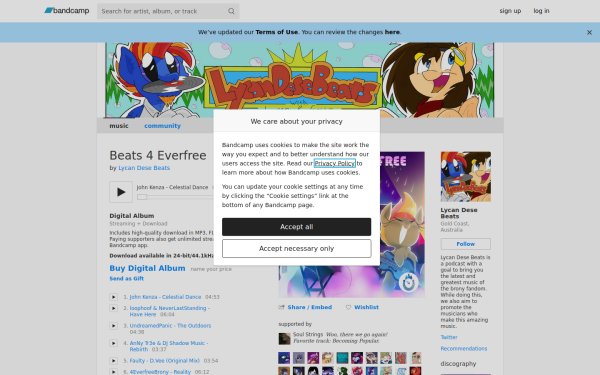Choose Accept necessary only

click(x=296, y=248)
